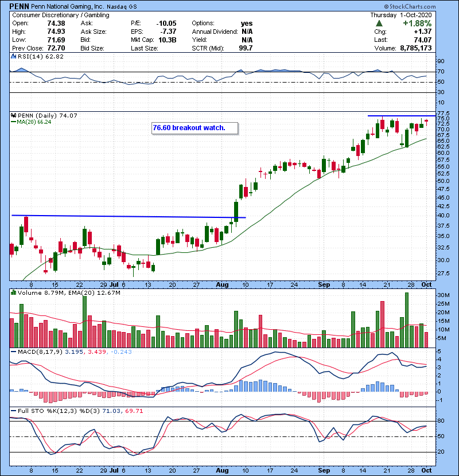Click the MACD histogram value -0.243
459x476 pixels.
pyautogui.click(x=121, y=352)
